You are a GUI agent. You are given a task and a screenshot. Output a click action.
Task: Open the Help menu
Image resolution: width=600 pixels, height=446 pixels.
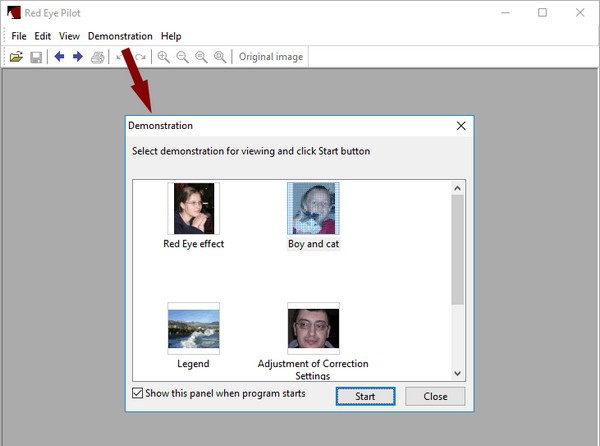171,36
